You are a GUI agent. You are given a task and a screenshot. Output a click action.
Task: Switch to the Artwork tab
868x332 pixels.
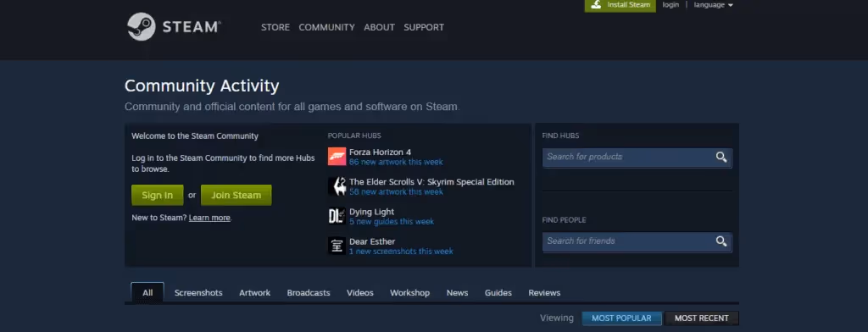click(x=254, y=293)
